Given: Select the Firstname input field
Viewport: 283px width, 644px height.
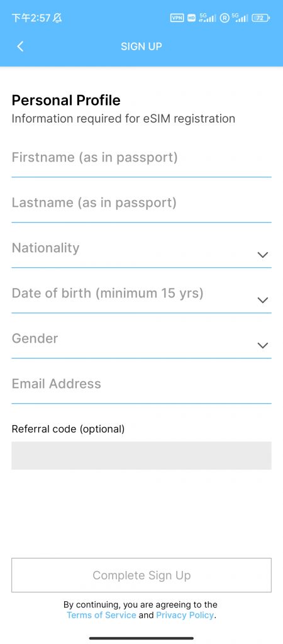Looking at the screenshot, I should click(141, 160).
